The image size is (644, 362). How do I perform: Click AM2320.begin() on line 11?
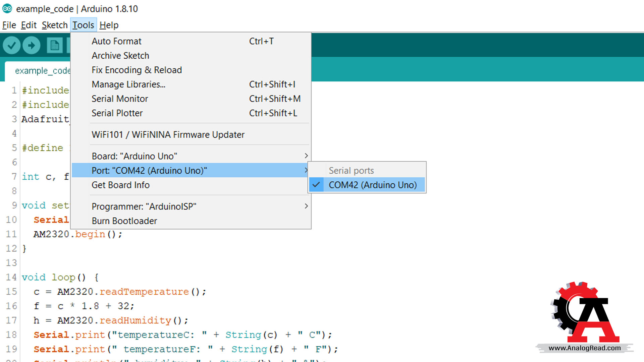click(78, 234)
